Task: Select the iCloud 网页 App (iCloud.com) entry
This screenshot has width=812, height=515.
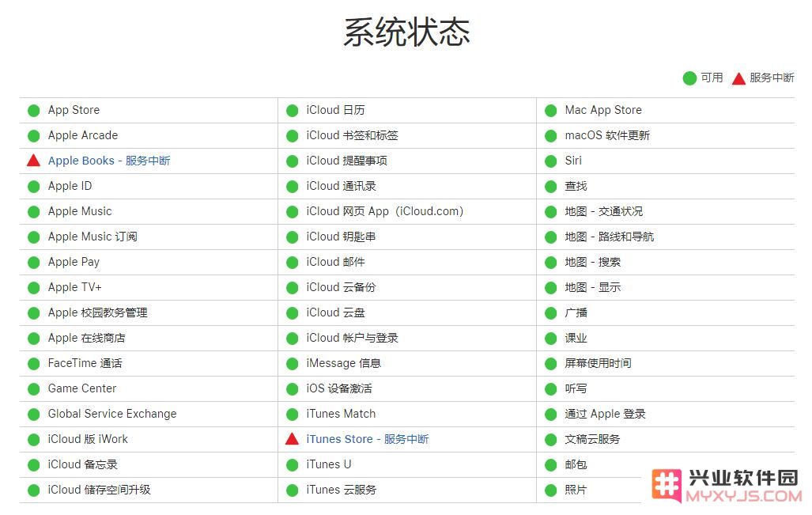Action: (385, 211)
